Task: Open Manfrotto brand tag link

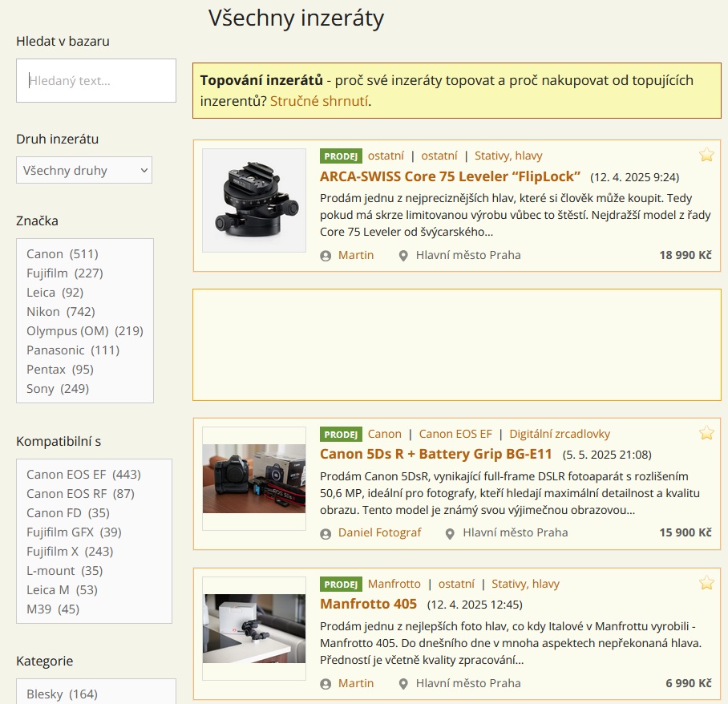Action: pos(394,584)
